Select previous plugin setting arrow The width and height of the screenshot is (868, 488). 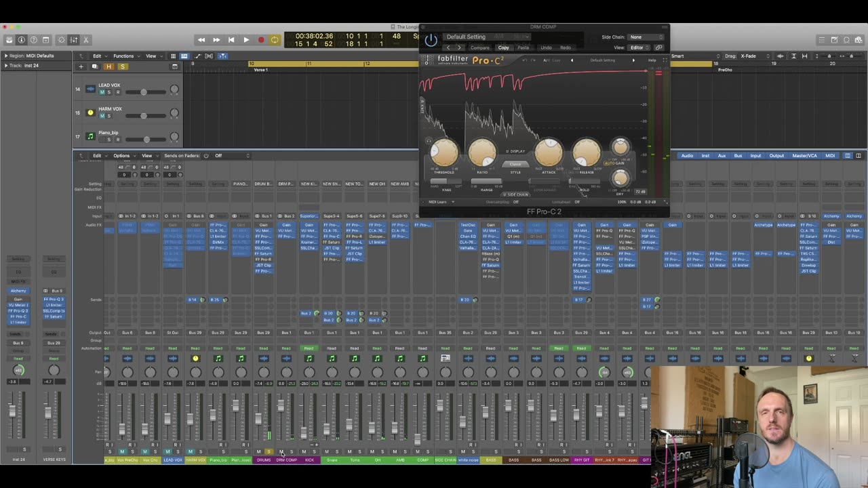coord(448,47)
